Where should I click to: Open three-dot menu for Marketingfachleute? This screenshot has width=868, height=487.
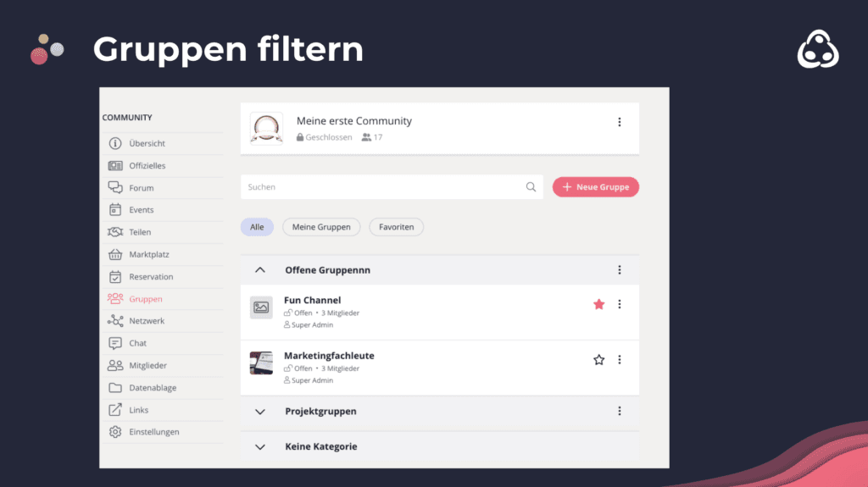[x=620, y=360]
